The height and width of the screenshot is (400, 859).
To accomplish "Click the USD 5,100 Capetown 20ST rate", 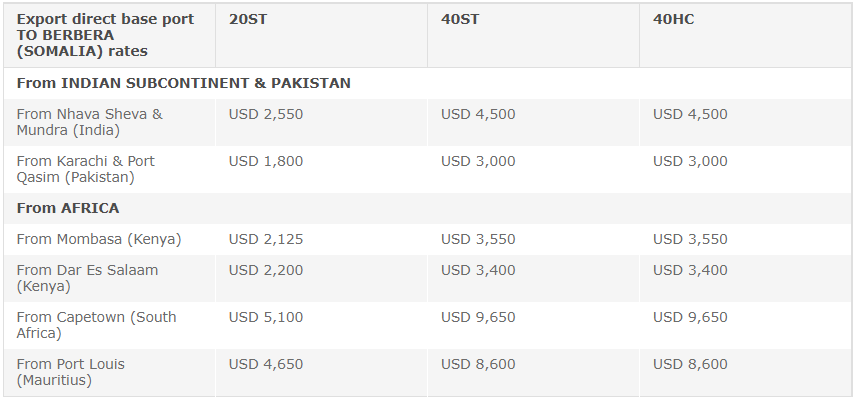I will pos(266,317).
